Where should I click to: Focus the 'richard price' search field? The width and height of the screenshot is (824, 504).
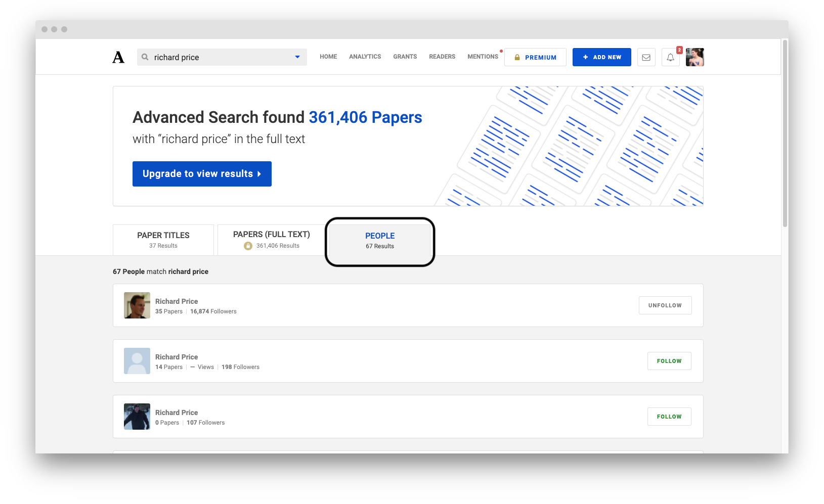click(x=222, y=57)
